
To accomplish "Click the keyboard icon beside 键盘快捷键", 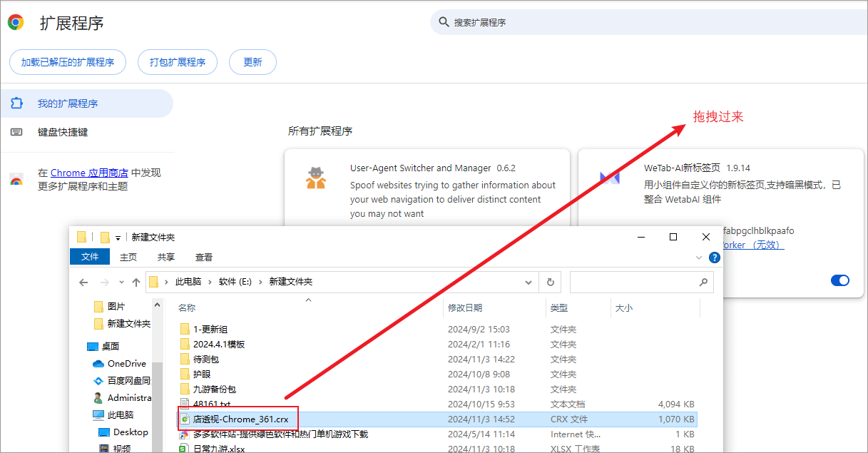I will point(16,132).
